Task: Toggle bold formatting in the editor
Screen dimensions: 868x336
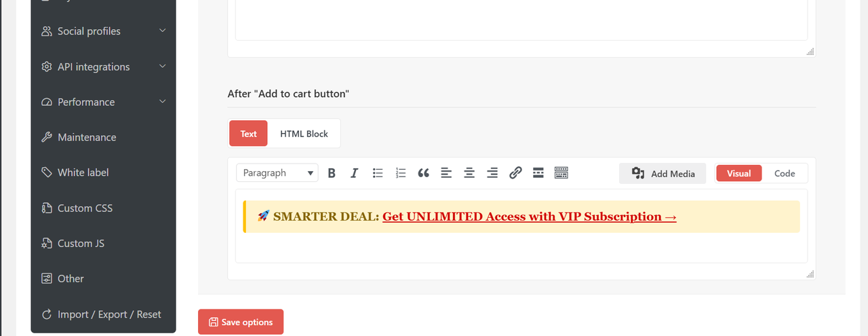Action: [332, 173]
